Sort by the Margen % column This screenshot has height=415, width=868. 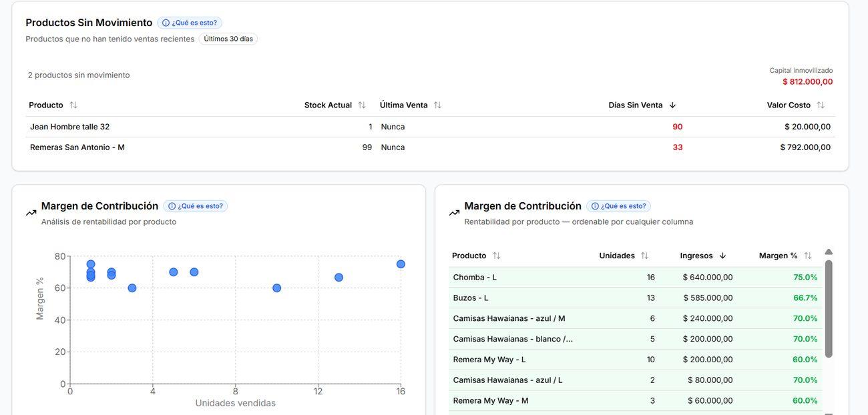tap(807, 256)
